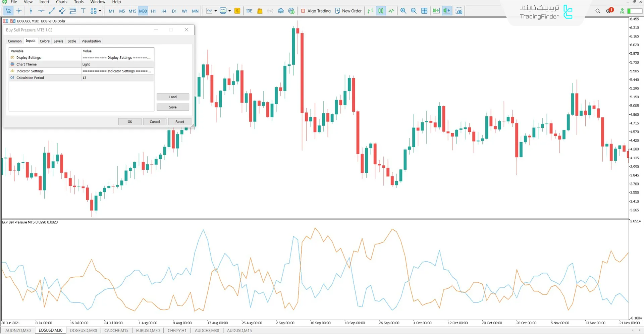Open the New Order window
The height and width of the screenshot is (334, 644).
point(348,11)
